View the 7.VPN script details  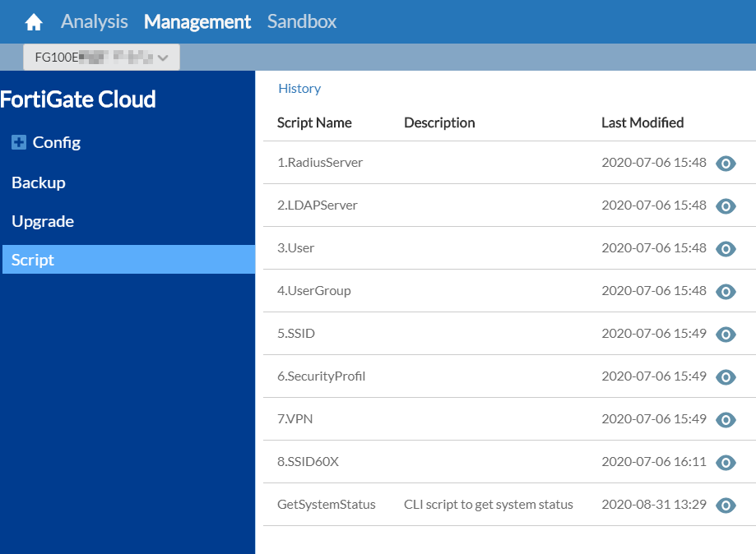[726, 419]
